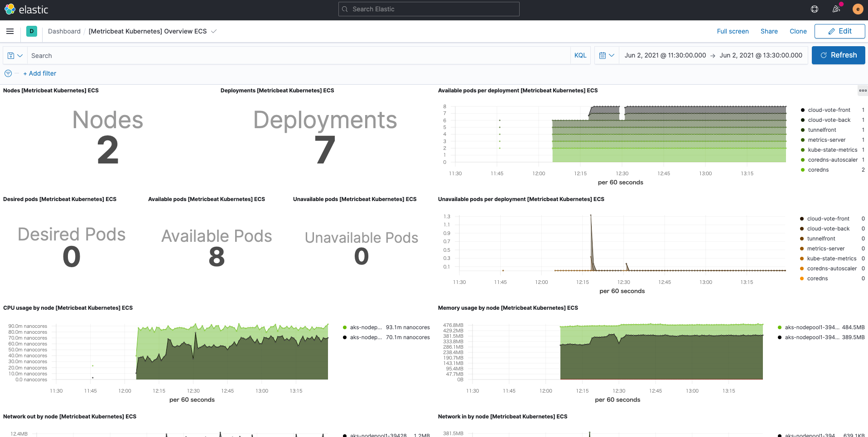
Task: Toggle cloud-vote-back in Available pods legend
Action: pos(829,120)
